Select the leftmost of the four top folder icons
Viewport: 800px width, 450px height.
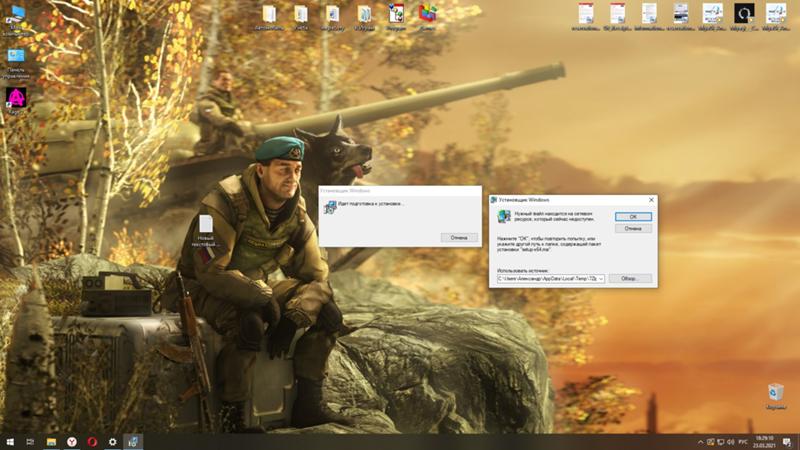coord(269,16)
